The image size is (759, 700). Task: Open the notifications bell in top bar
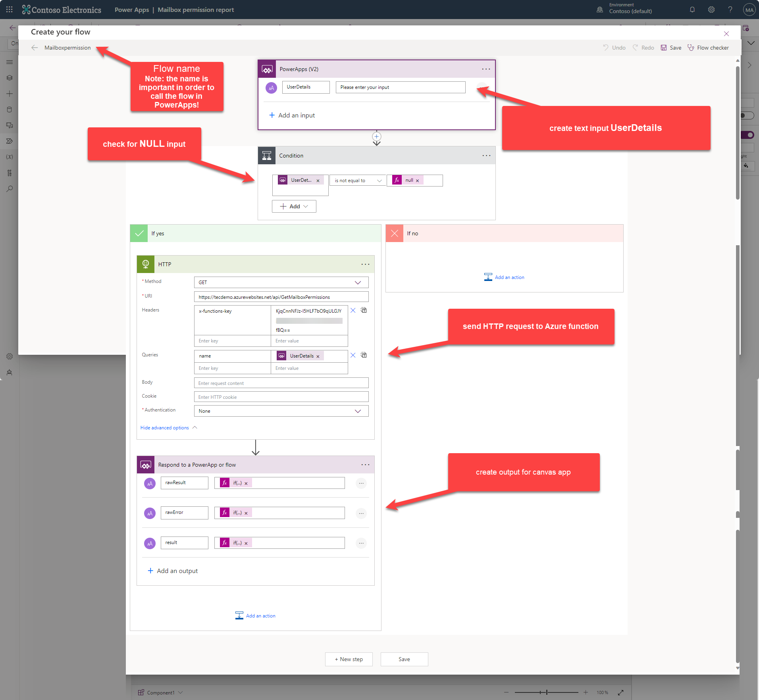(692, 10)
